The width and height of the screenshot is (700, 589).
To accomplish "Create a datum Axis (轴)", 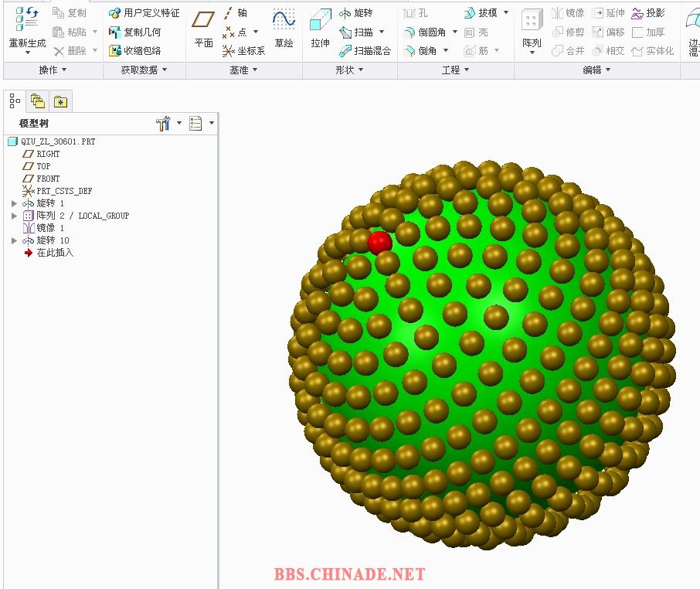I will click(x=236, y=13).
